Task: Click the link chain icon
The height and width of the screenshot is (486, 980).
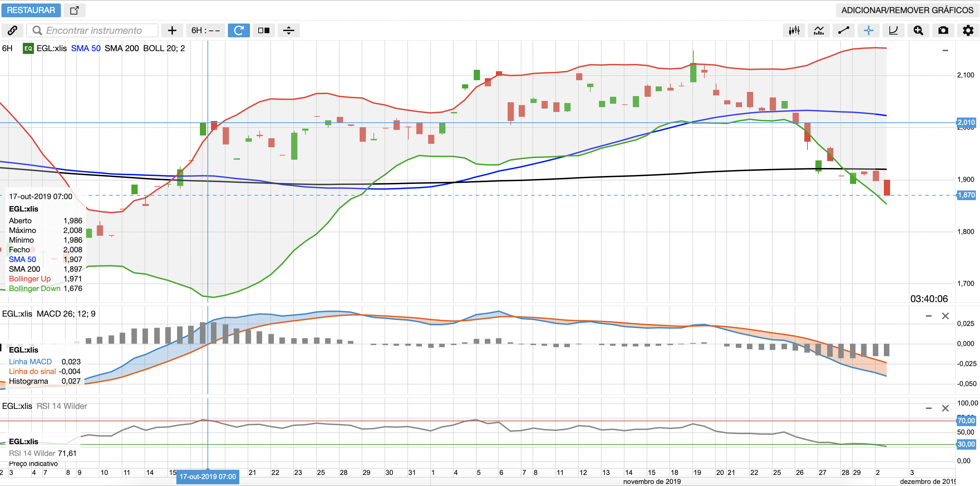Action: 12,30
